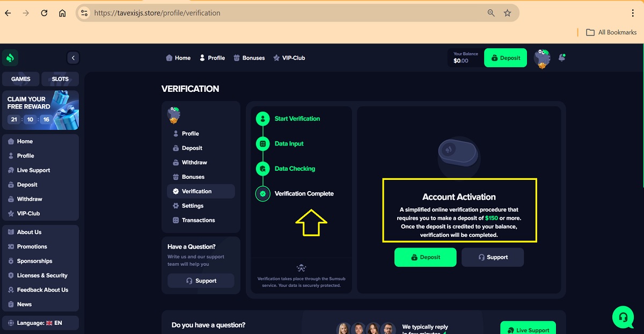Screen dimensions: 644x334
Task: Open the Language EN selector
Action: [x=40, y=323]
